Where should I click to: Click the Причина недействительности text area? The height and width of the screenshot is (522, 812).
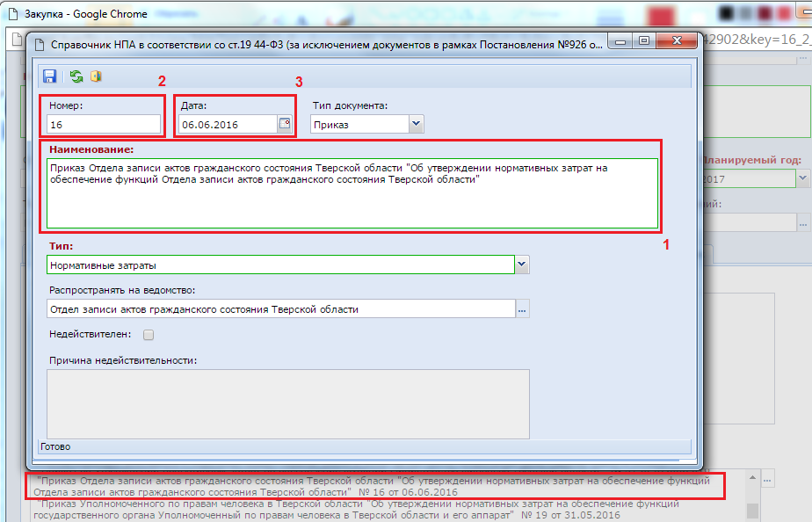click(x=287, y=402)
